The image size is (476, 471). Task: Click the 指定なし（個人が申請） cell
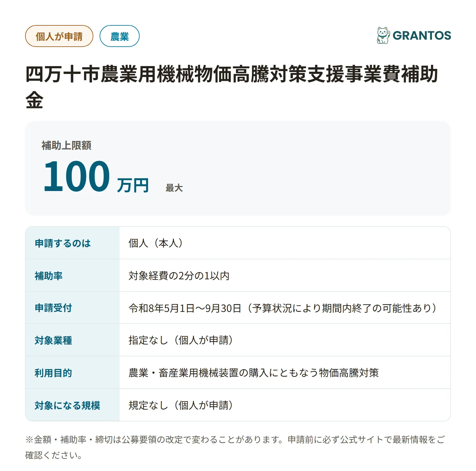[285, 340]
